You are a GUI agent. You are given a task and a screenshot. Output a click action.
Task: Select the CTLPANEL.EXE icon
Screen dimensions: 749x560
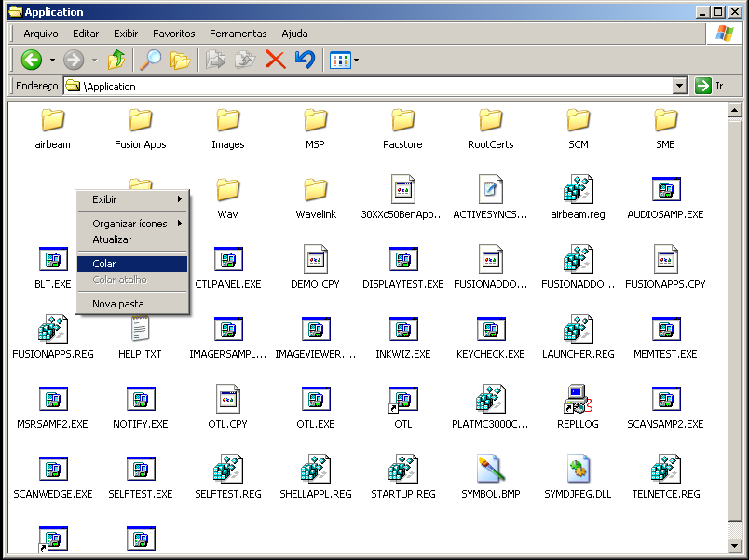click(228, 259)
